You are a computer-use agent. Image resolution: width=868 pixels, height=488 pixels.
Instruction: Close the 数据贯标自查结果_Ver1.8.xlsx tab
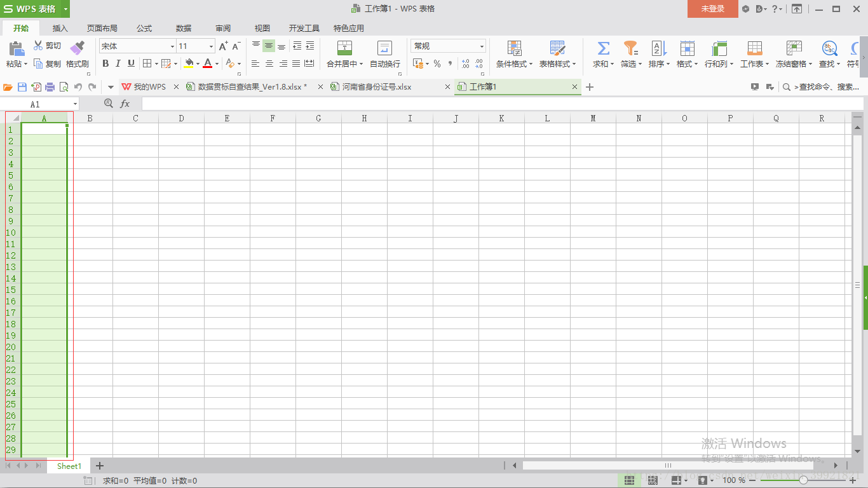tap(321, 87)
